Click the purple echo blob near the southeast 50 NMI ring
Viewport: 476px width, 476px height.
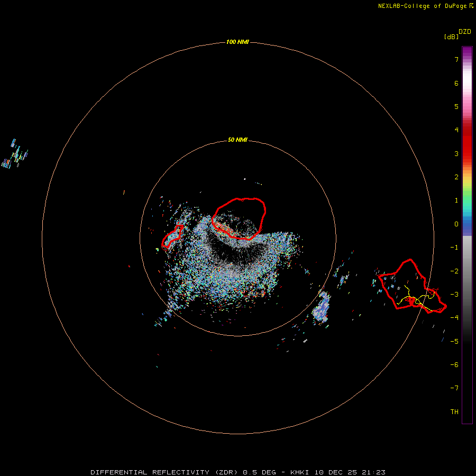[x=321, y=307]
